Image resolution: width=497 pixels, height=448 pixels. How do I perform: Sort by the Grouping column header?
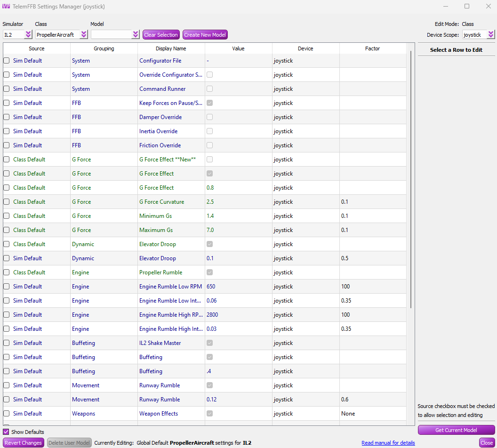pyautogui.click(x=104, y=48)
